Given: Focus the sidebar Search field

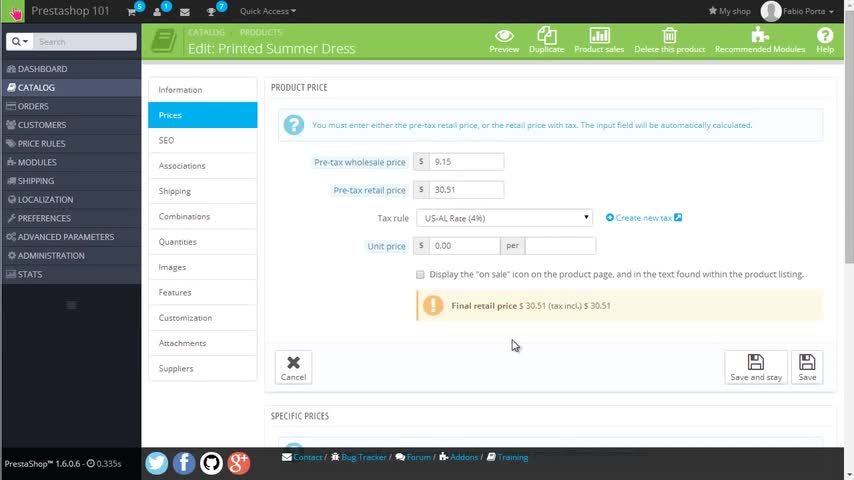Looking at the screenshot, I should [x=85, y=41].
